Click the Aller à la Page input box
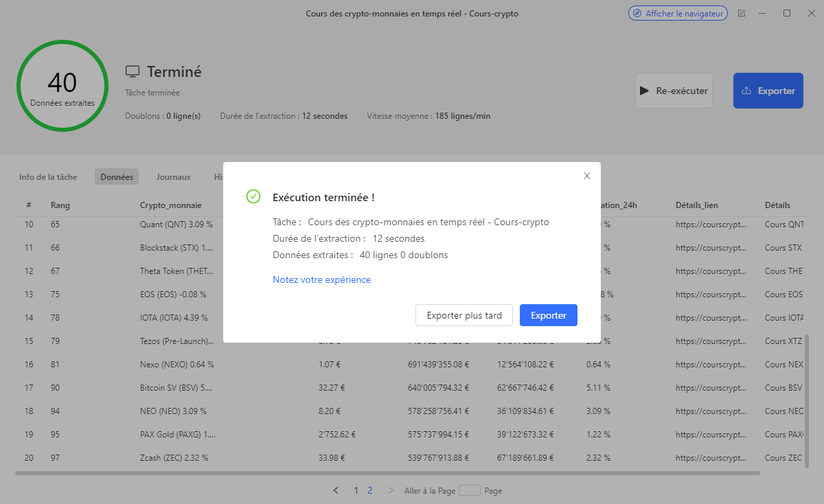 [470, 490]
